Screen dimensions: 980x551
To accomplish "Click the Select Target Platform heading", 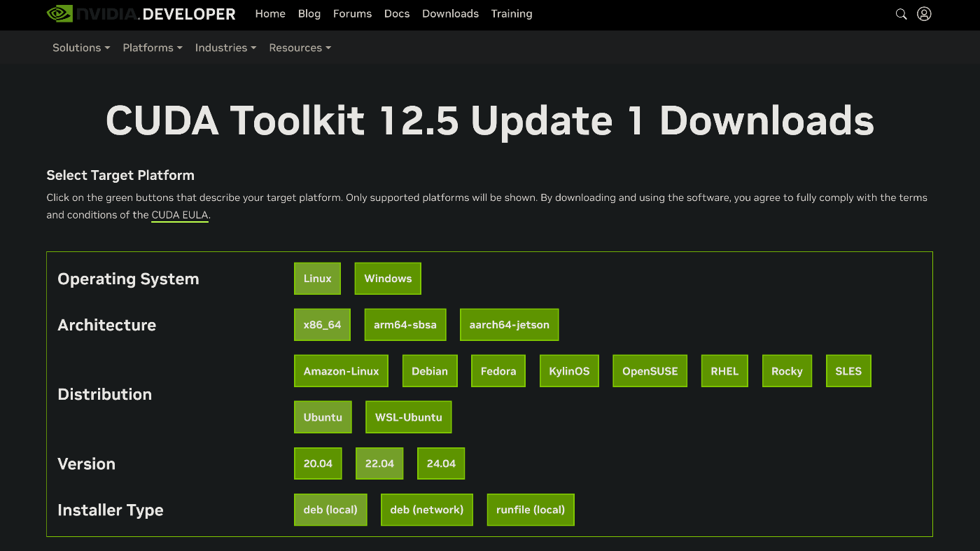I will click(x=120, y=176).
